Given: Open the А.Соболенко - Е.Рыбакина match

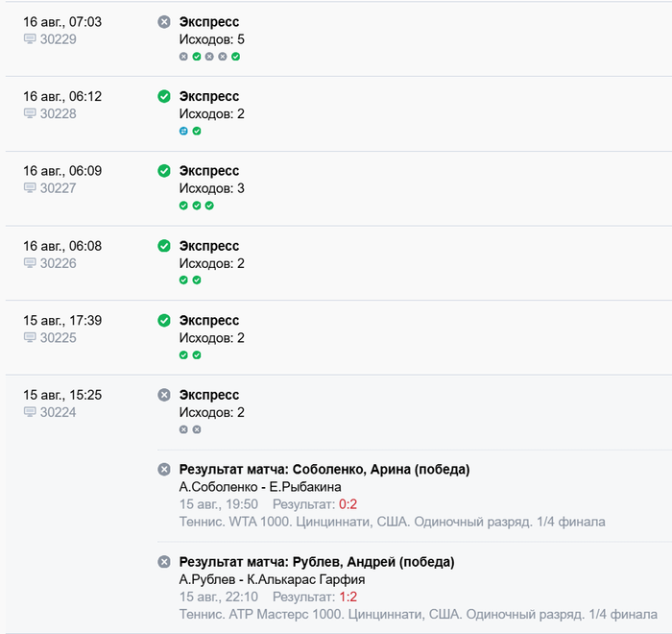Looking at the screenshot, I should point(260,487).
